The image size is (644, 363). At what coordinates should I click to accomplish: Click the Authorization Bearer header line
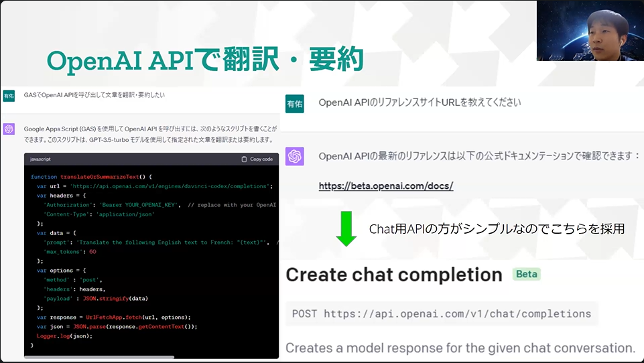[x=160, y=205]
